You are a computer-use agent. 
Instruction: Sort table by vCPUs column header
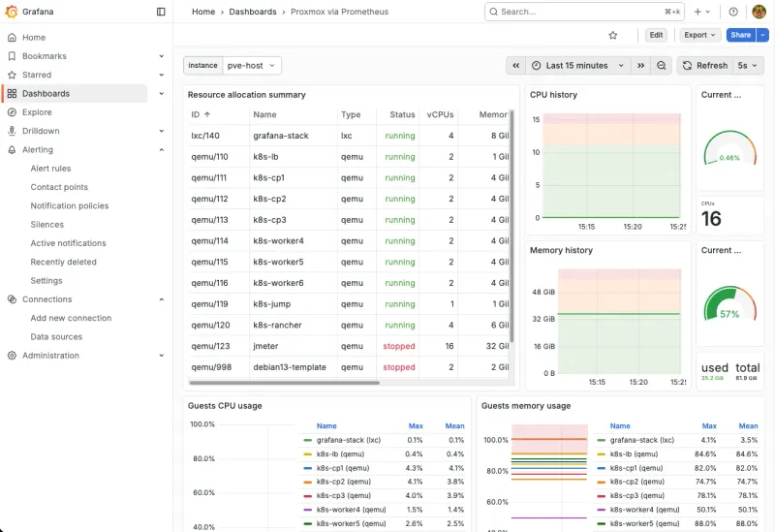point(440,114)
